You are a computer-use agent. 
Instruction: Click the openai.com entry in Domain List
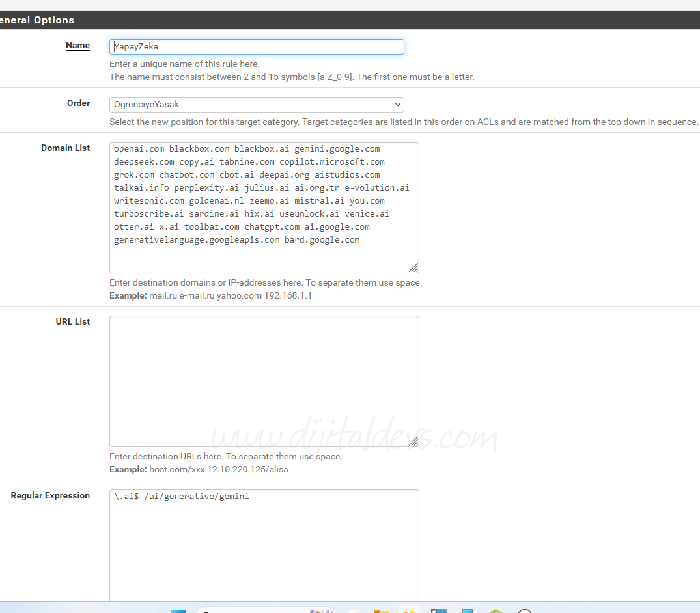click(x=139, y=149)
